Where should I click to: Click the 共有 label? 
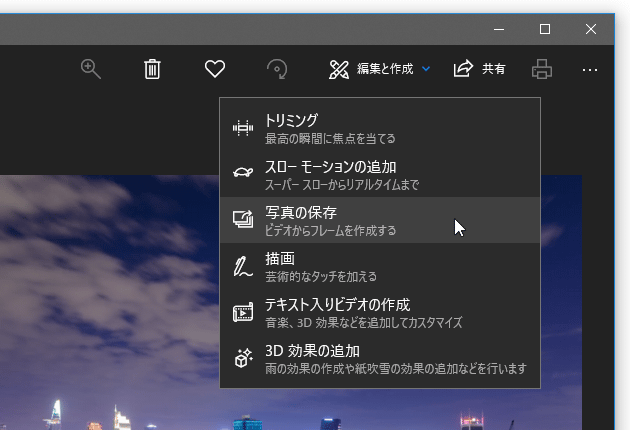[x=493, y=69]
